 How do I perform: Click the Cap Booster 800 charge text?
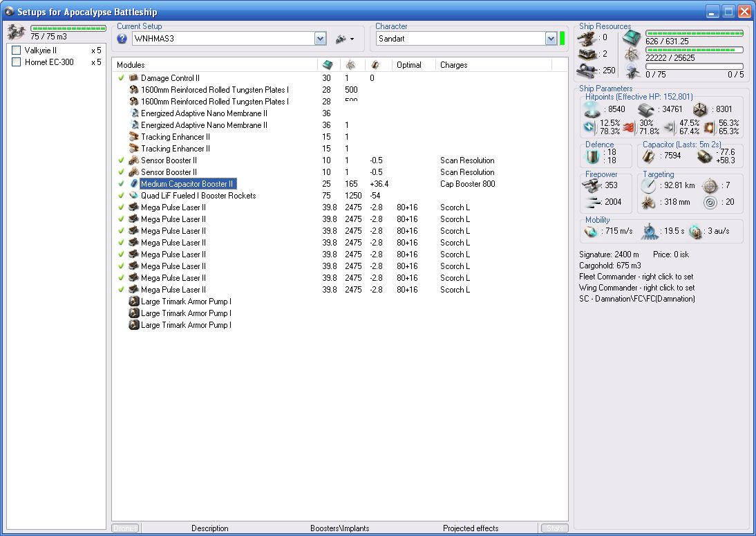pyautogui.click(x=467, y=184)
